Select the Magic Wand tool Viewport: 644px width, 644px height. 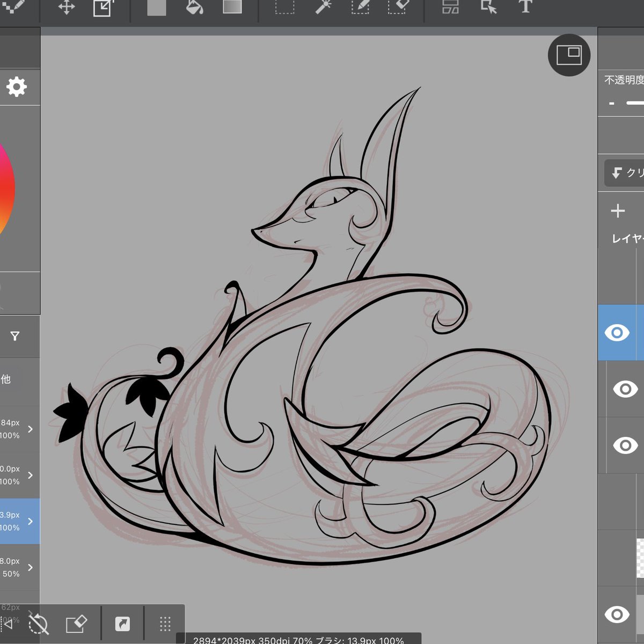click(323, 6)
